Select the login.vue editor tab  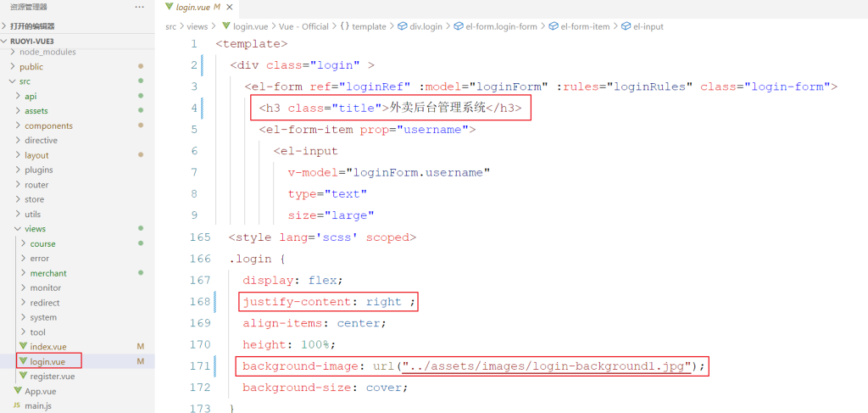(x=192, y=7)
